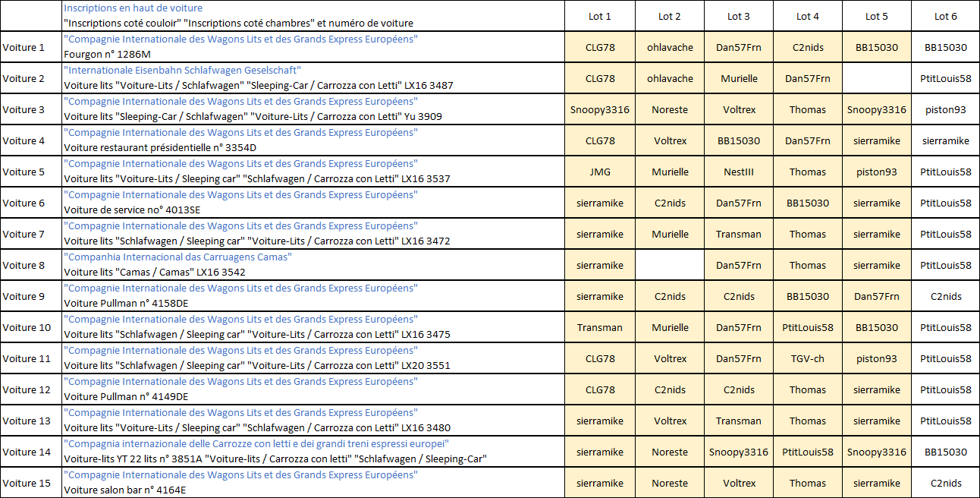
Task: Select "Voiture Pullman n° 4149DE" text
Action: (x=126, y=397)
